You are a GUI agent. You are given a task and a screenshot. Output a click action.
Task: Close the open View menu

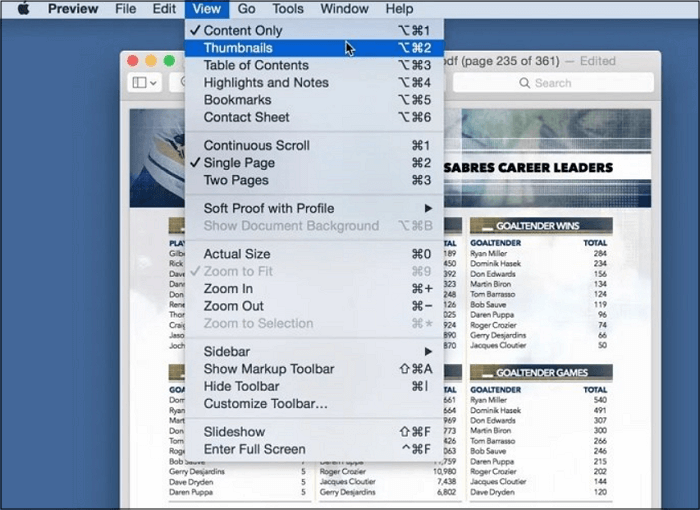pyautogui.click(x=207, y=9)
